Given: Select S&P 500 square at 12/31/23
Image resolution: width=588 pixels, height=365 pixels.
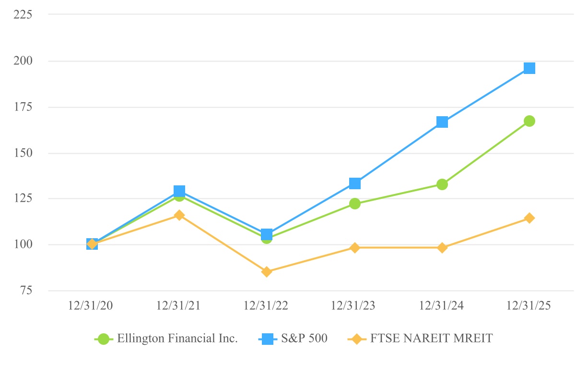Looking at the screenshot, I should [x=355, y=183].
